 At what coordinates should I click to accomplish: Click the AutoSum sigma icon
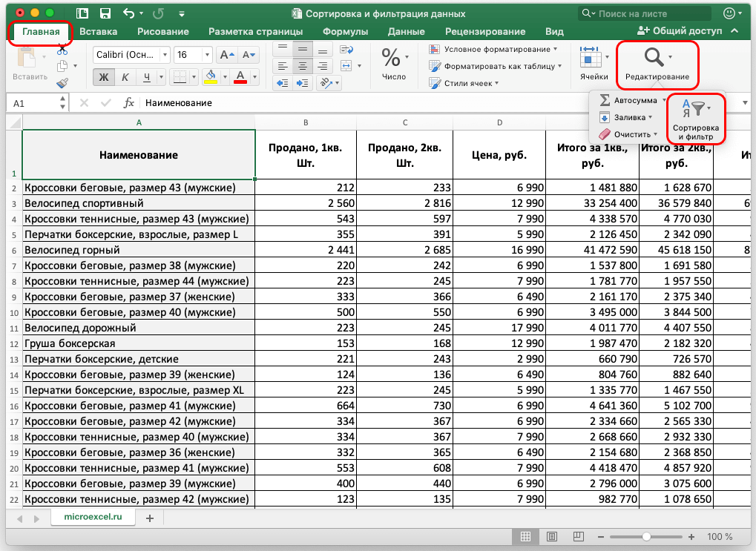coord(605,99)
